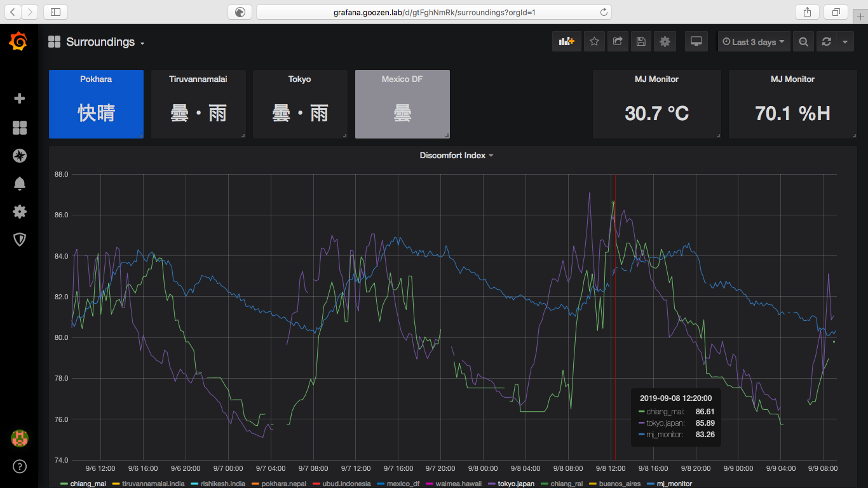The height and width of the screenshot is (488, 868).
Task: Click the 74.0 y-axis label
Action: click(x=62, y=460)
